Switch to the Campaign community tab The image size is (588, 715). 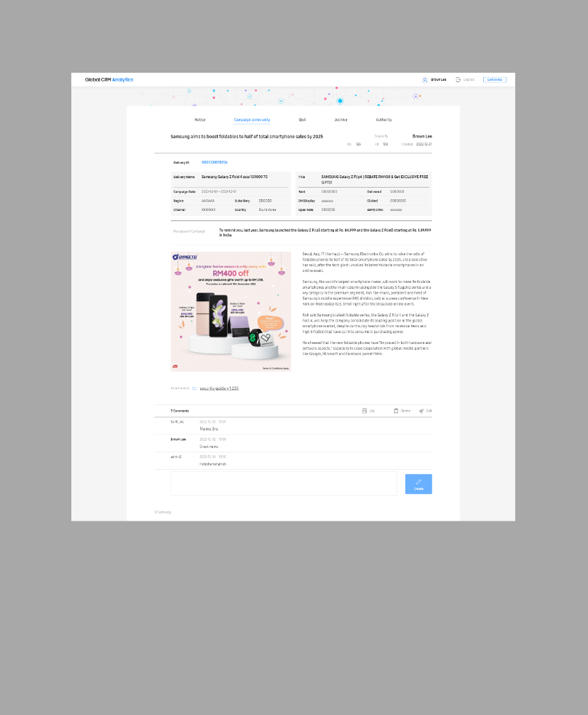click(252, 120)
